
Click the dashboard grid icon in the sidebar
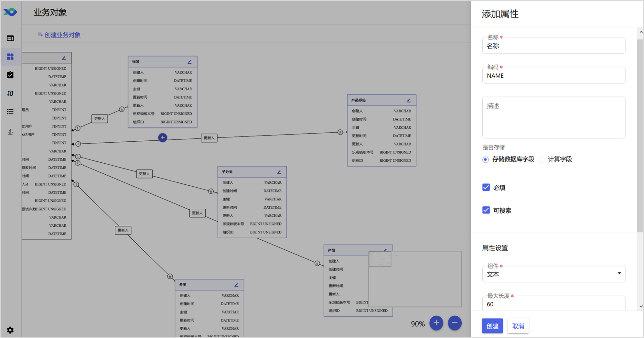(10, 57)
